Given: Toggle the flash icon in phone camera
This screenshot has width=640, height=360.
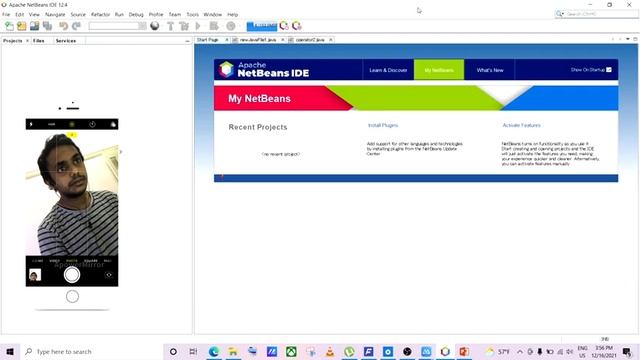Looking at the screenshot, I should click(x=31, y=124).
